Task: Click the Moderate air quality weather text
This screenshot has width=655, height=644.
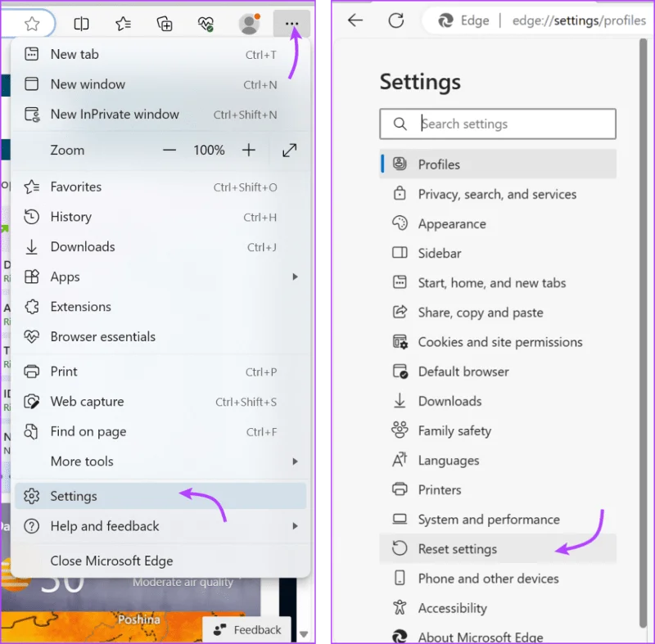Action: (183, 582)
